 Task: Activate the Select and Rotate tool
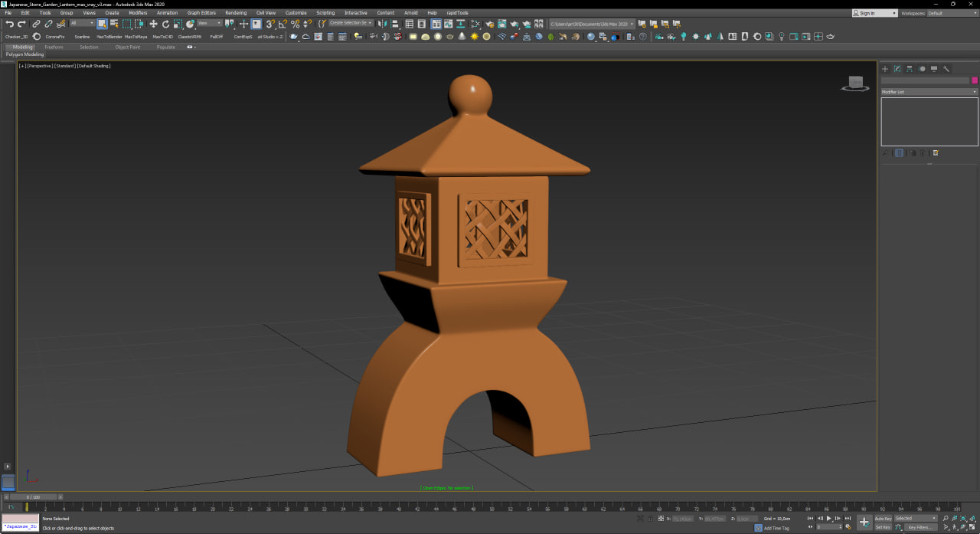point(165,24)
